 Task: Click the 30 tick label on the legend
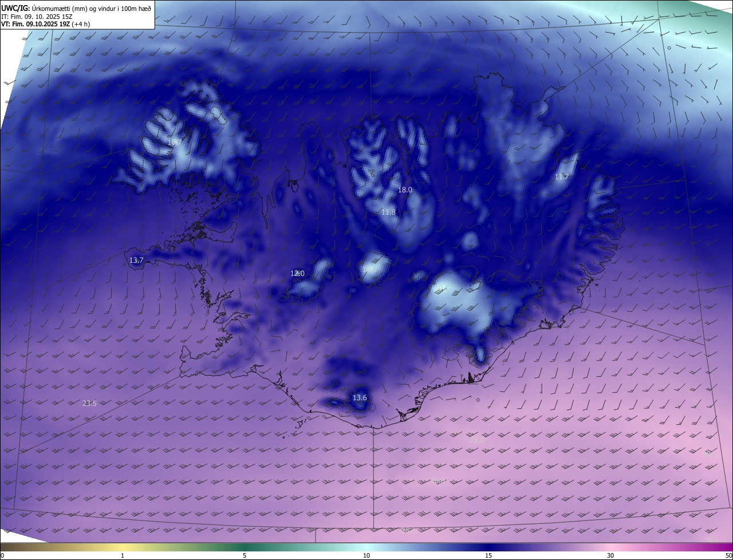[x=610, y=555]
